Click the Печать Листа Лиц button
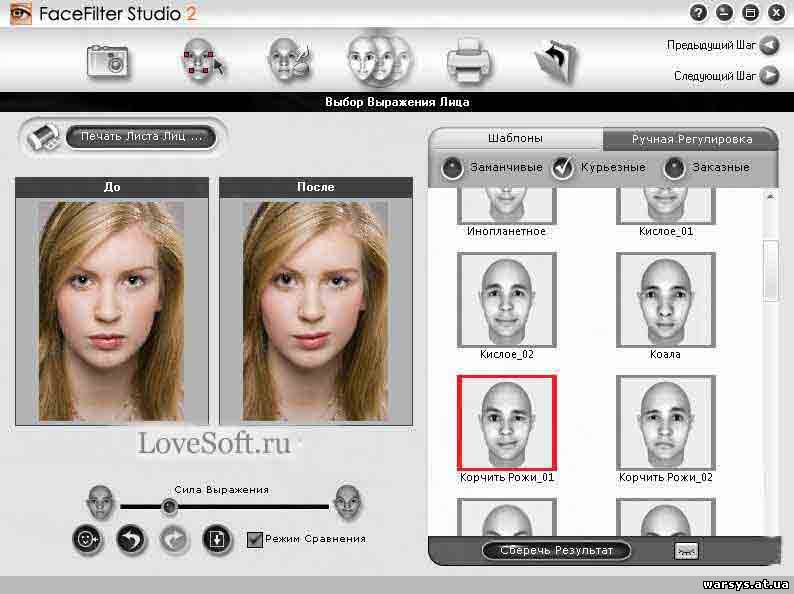This screenshot has height=594, width=794. [x=141, y=137]
